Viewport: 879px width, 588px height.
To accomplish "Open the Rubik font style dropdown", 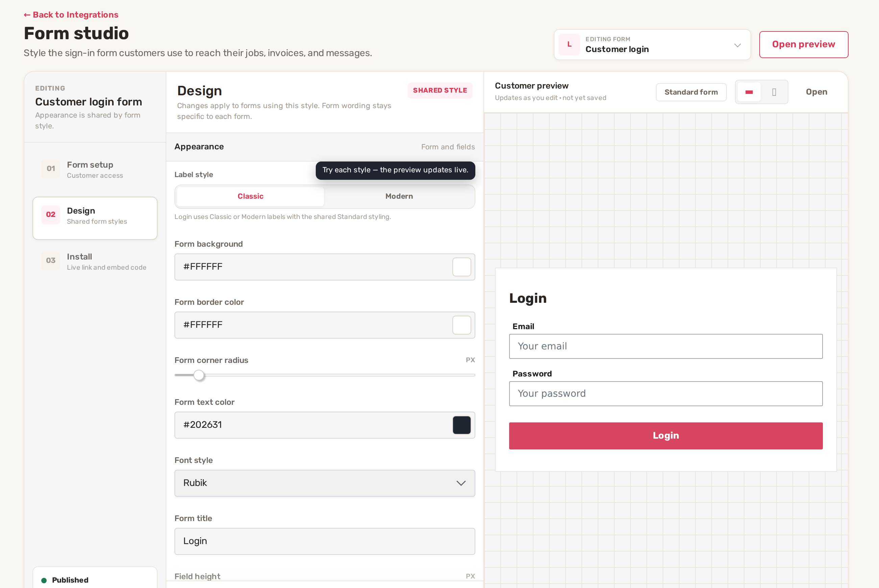I will 325,483.
